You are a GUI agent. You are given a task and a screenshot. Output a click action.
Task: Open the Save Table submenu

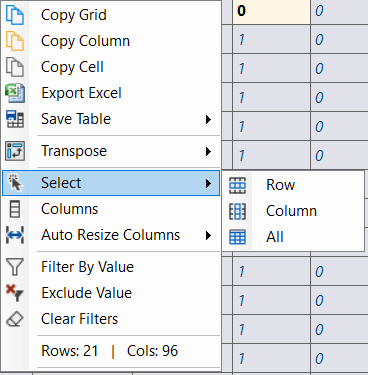[x=111, y=119]
